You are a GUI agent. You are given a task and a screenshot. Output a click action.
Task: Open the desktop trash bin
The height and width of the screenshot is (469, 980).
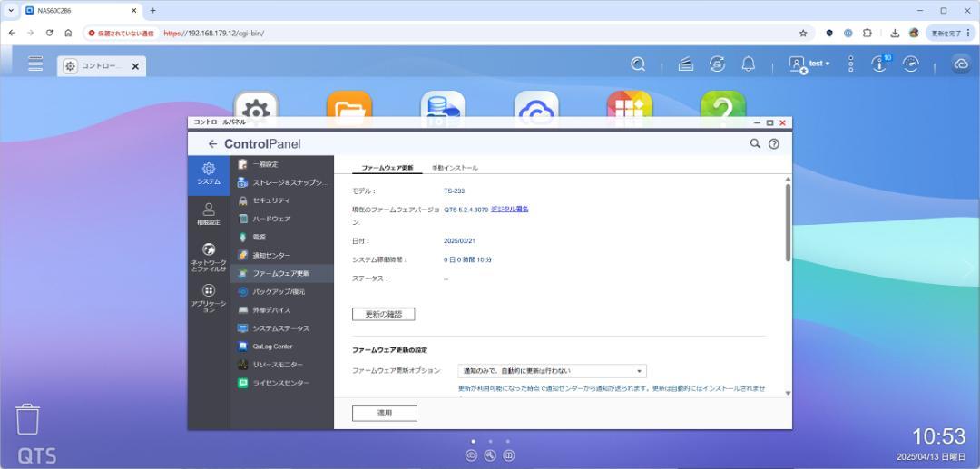27,419
